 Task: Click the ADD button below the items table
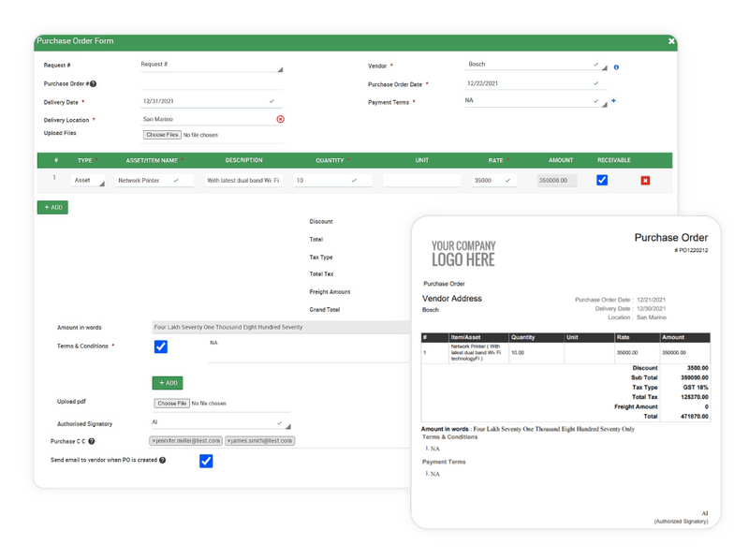(x=52, y=207)
